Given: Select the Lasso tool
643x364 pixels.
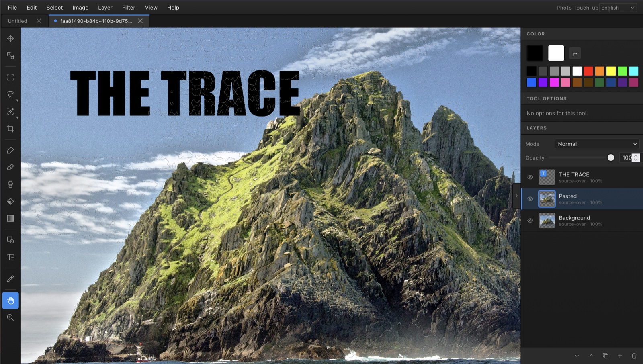Looking at the screenshot, I should (10, 94).
